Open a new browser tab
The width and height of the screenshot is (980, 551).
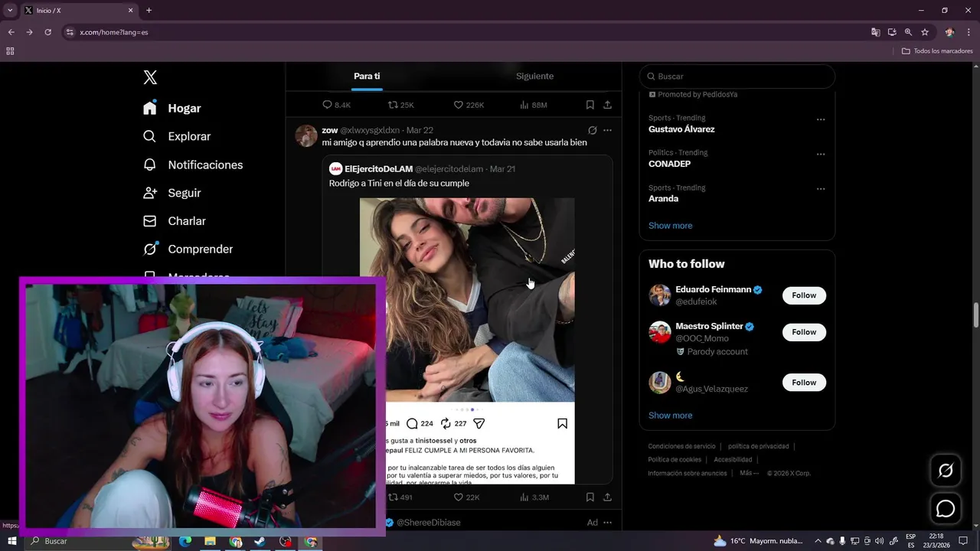pos(149,11)
